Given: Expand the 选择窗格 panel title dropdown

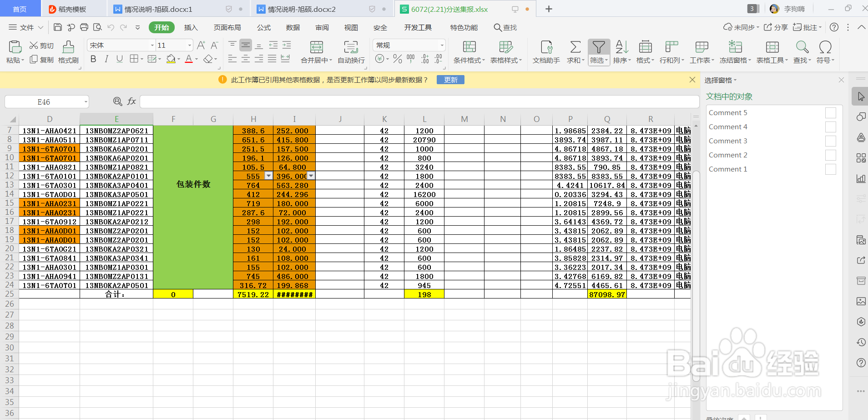Looking at the screenshot, I should (x=735, y=80).
